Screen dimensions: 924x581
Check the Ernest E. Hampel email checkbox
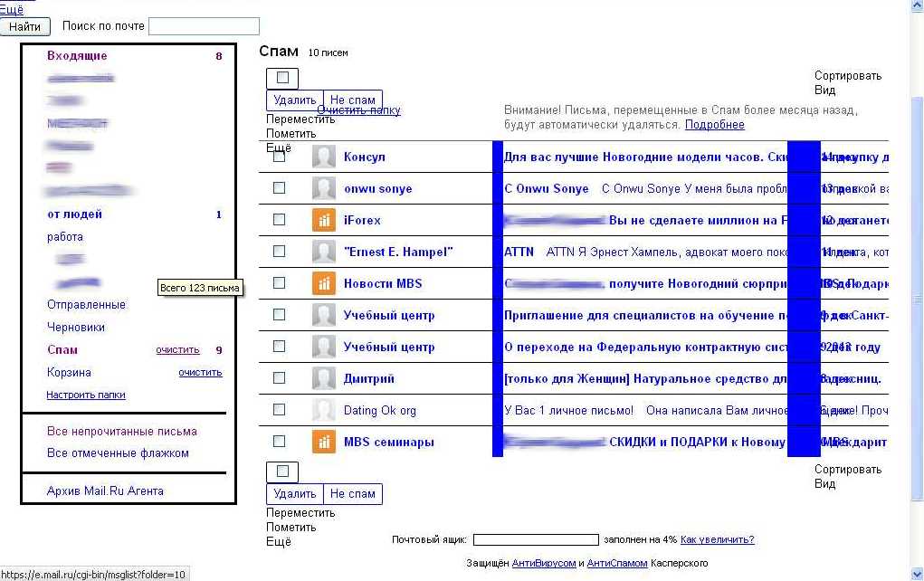pos(280,251)
